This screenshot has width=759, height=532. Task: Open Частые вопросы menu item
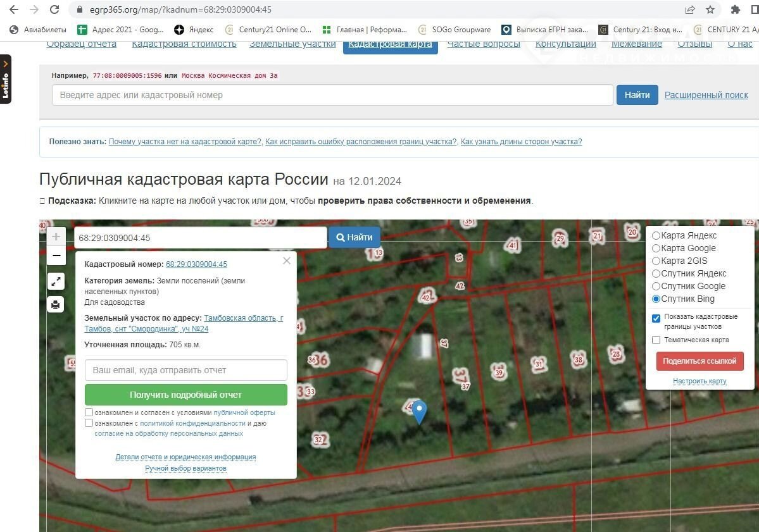coord(483,44)
